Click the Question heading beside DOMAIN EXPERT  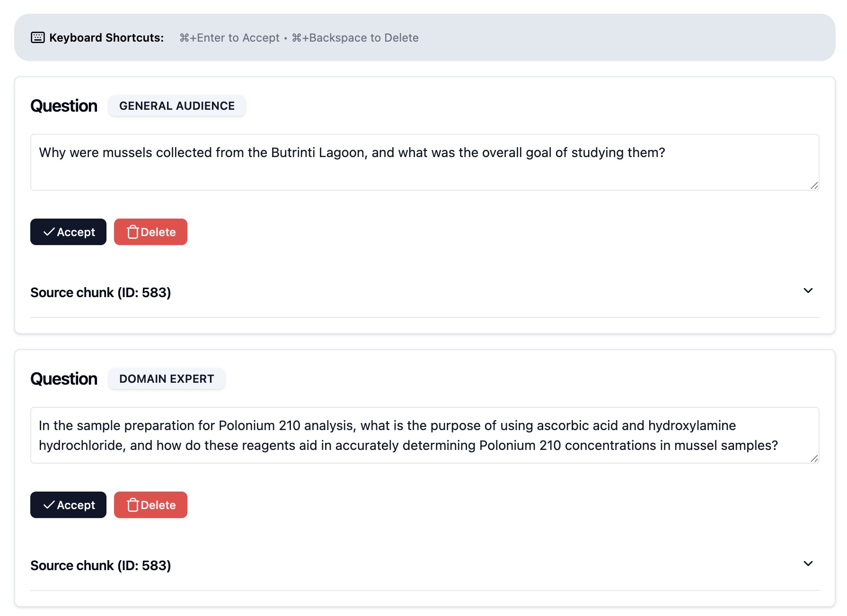click(x=64, y=379)
